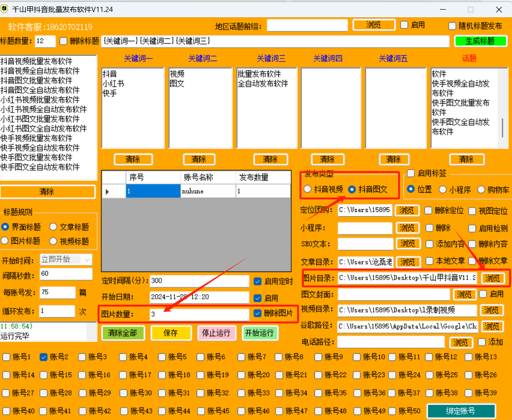Image resolution: width=512 pixels, height=420 pixels.
Task: Select the 抖音视频 publish type
Action: coord(307,189)
